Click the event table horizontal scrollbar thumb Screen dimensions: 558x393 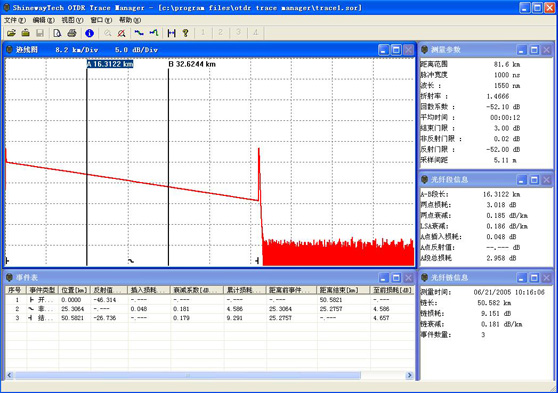[188, 375]
